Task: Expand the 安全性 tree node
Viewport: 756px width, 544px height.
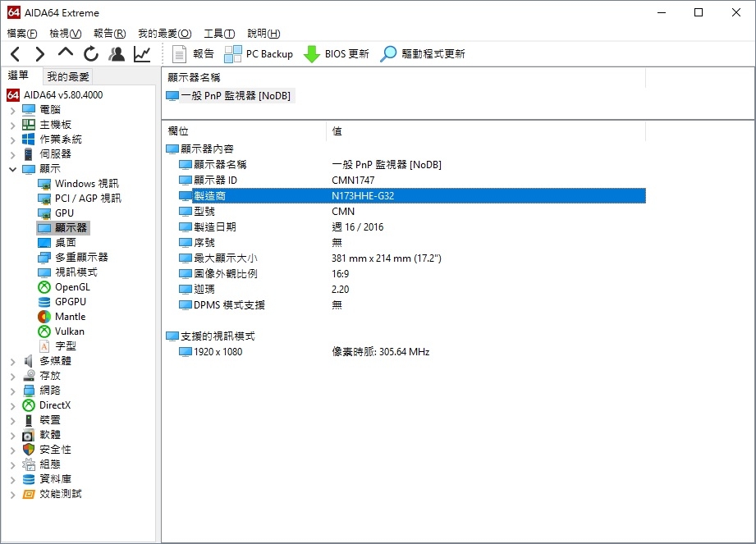Action: pos(13,450)
